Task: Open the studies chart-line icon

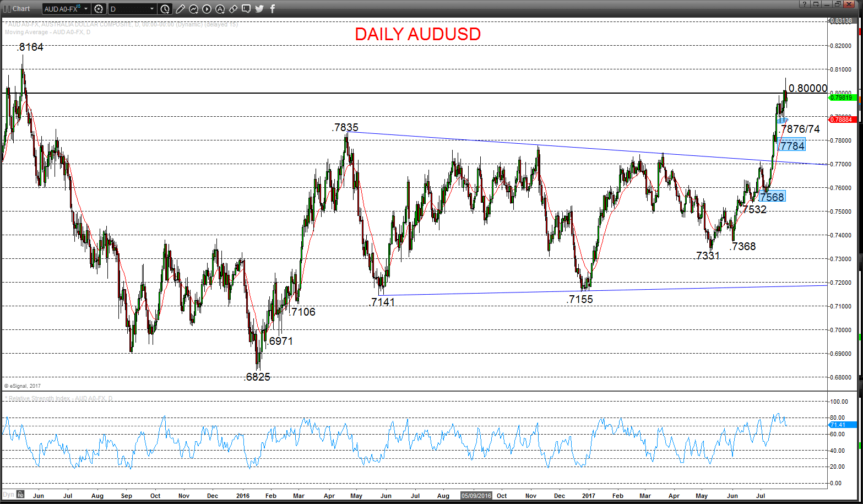Action: point(194,9)
